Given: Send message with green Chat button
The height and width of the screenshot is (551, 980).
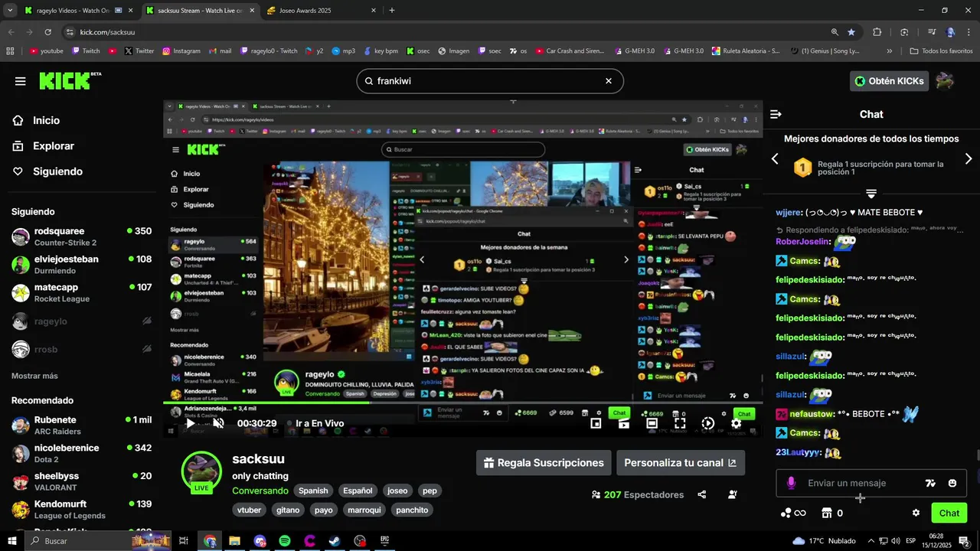Looking at the screenshot, I should click(949, 513).
